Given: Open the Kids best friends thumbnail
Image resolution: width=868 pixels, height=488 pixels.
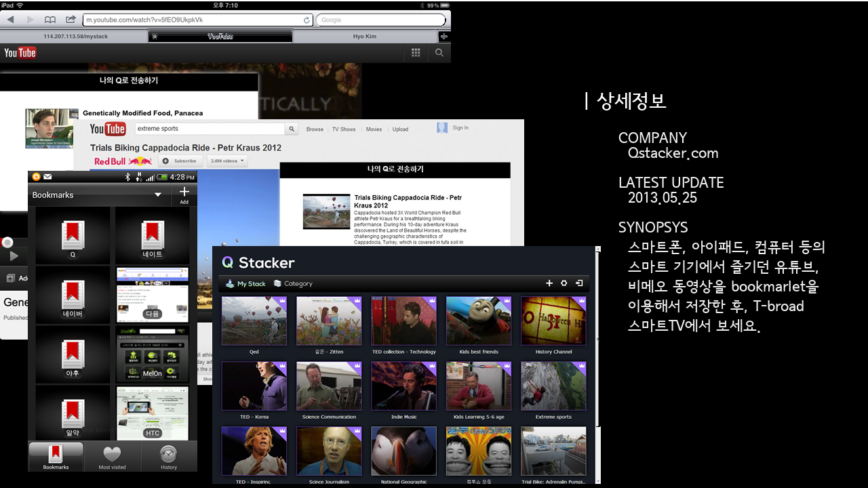Looking at the screenshot, I should coord(479,321).
